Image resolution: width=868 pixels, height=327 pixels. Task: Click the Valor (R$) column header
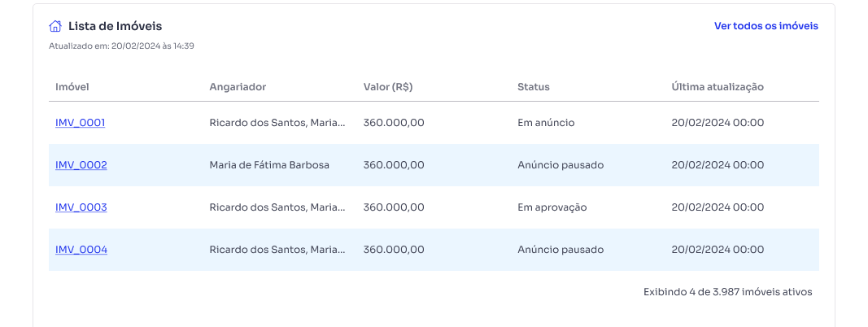click(388, 87)
